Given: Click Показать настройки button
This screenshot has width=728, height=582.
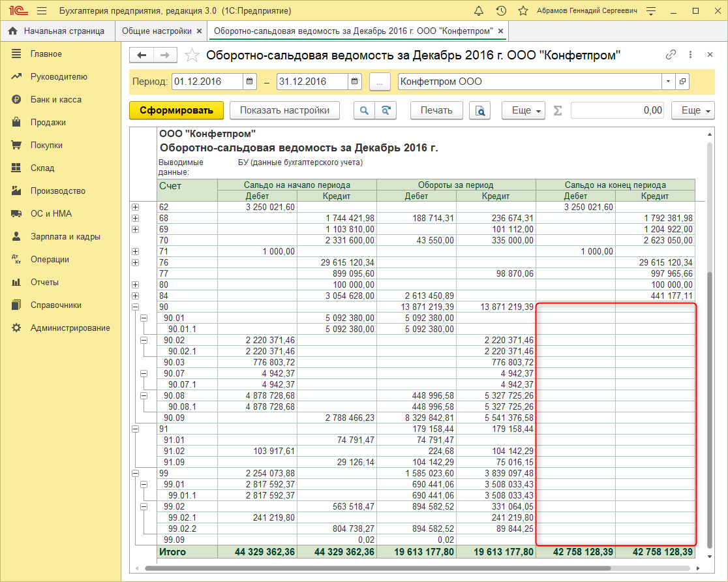Looking at the screenshot, I should click(x=284, y=110).
